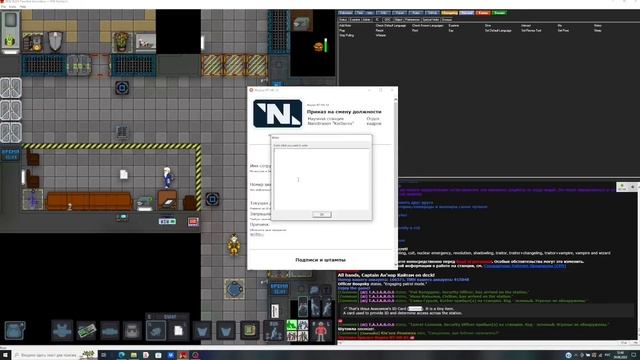
Task: Click the Check Known Languages verb
Action: click(x=427, y=25)
